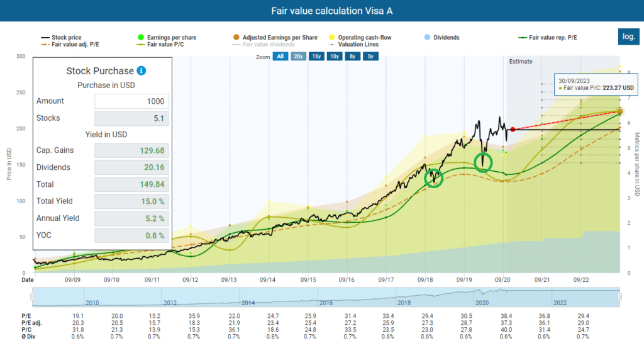Toggle Fair value P/C legend series

[160, 44]
